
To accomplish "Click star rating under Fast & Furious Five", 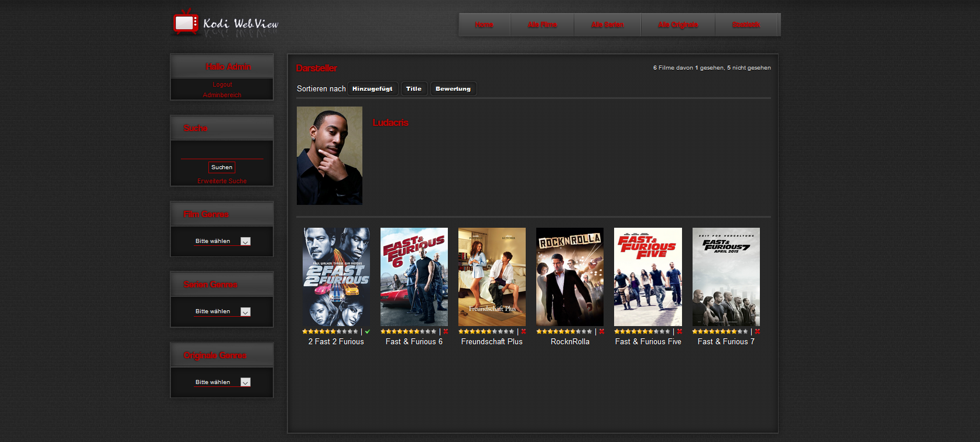I will tap(642, 331).
